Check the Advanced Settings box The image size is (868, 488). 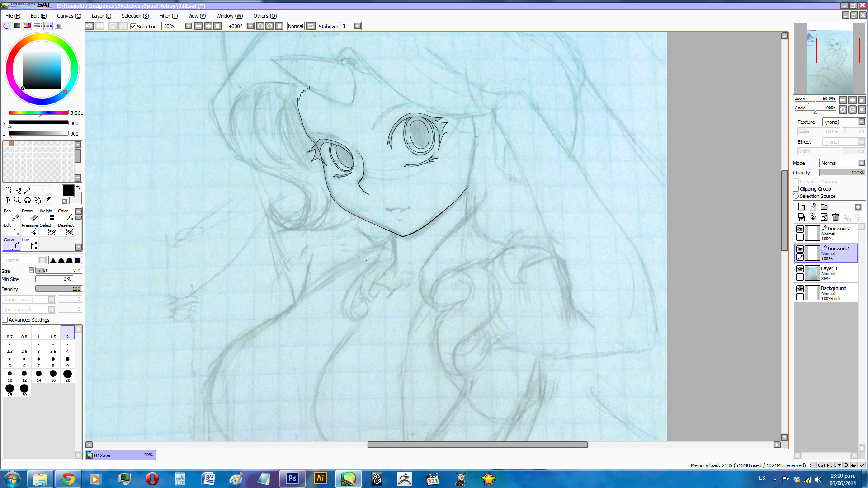(x=5, y=320)
